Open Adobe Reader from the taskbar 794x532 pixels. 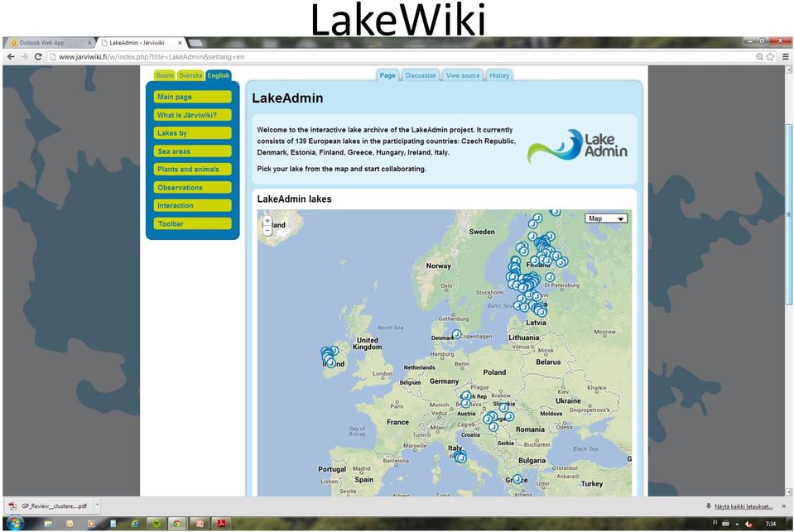click(221, 524)
